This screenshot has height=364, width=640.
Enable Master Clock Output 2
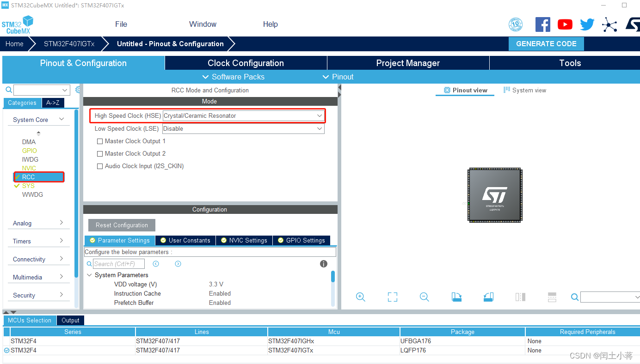coord(100,154)
